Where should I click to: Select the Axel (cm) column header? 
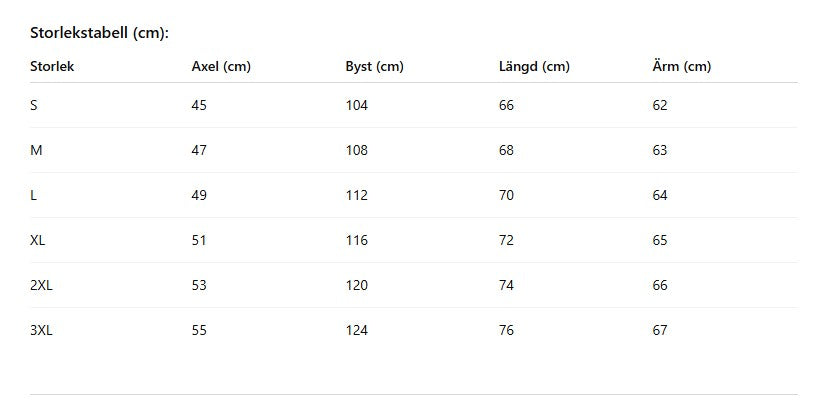click(220, 67)
